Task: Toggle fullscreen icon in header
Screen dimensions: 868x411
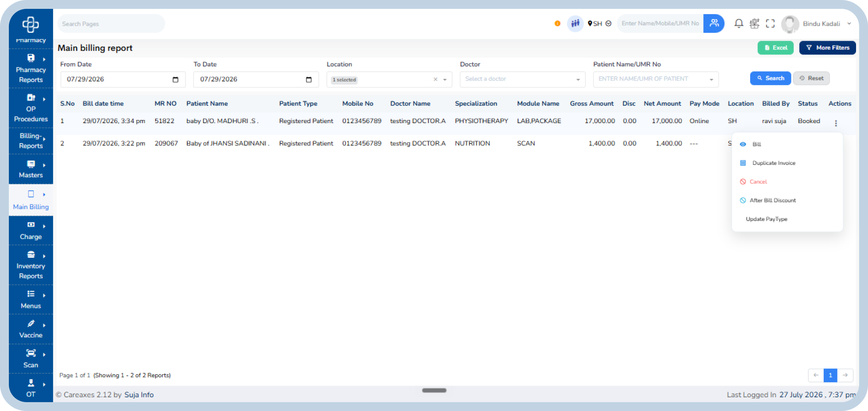Action: 771,23
